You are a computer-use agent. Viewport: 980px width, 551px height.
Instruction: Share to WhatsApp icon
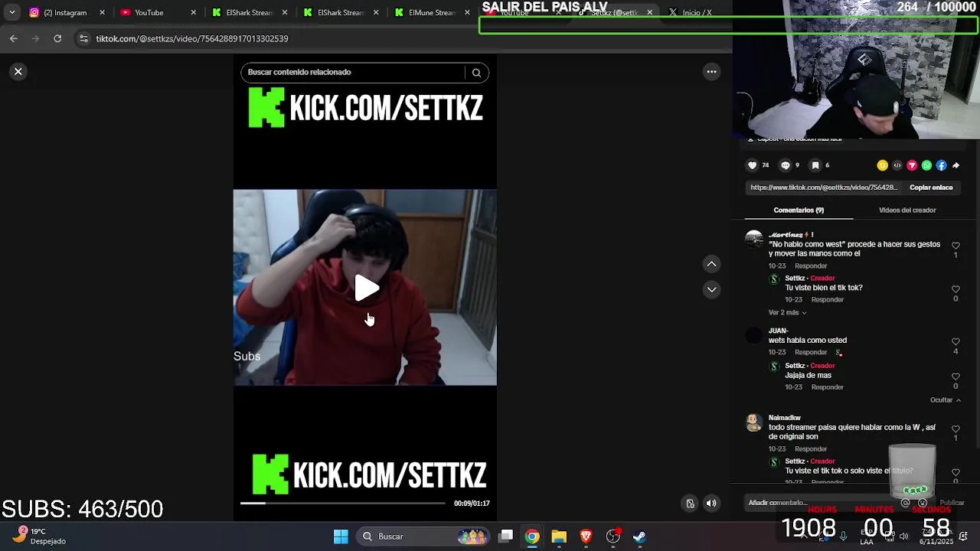click(926, 165)
